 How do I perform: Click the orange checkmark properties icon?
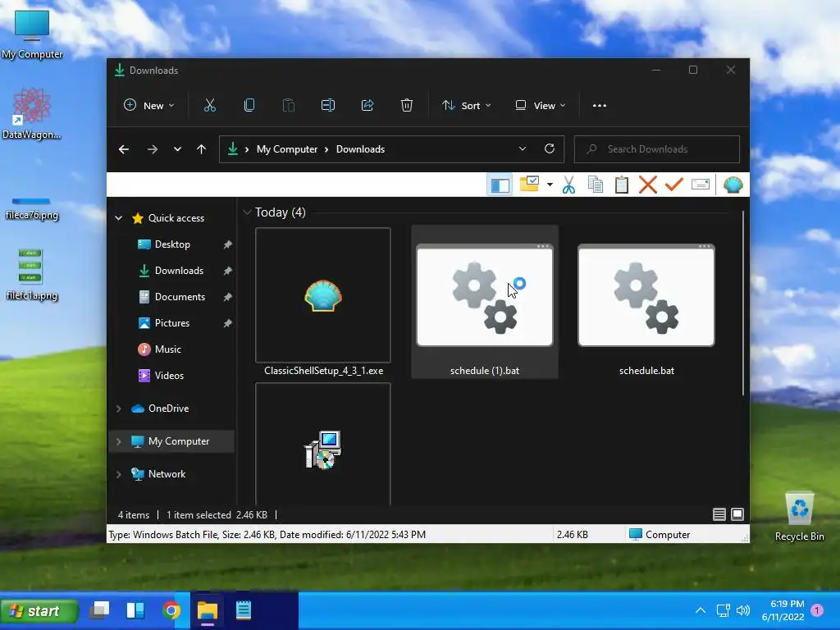674,185
